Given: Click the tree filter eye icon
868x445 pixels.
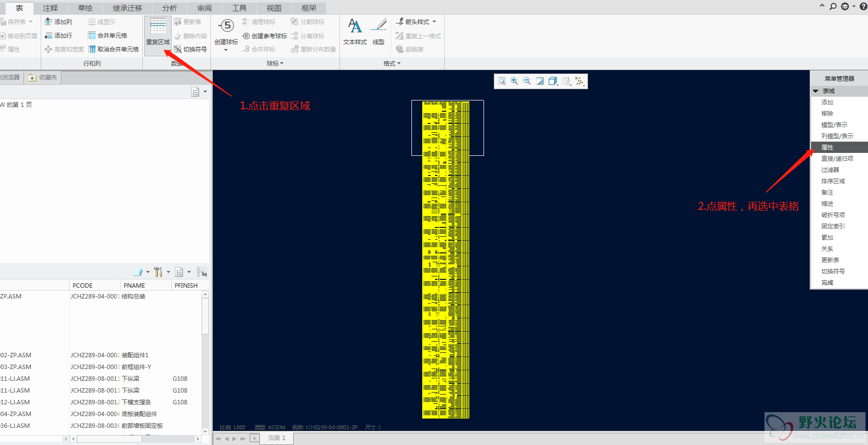Looking at the screenshot, I should click(202, 272).
